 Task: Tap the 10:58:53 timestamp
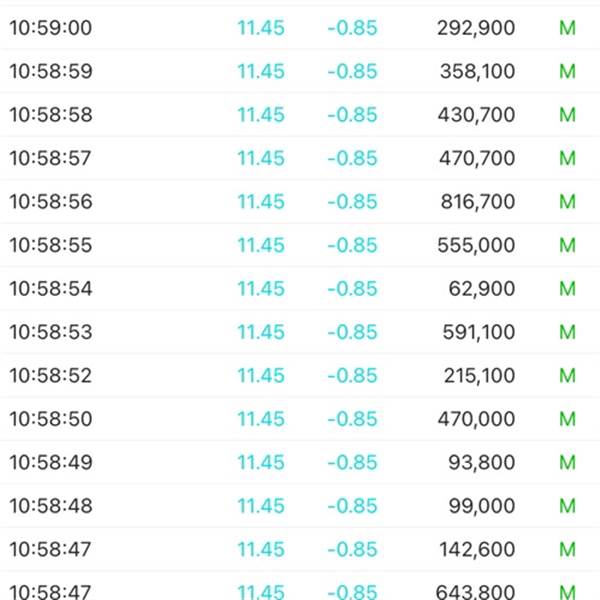51,332
